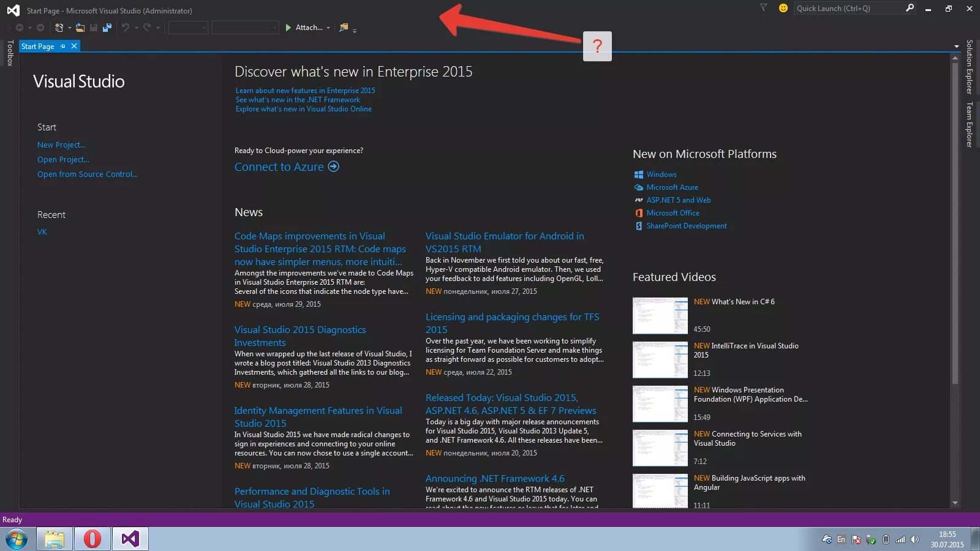Open the Microsoft Azure platform link
980x551 pixels.
[672, 187]
